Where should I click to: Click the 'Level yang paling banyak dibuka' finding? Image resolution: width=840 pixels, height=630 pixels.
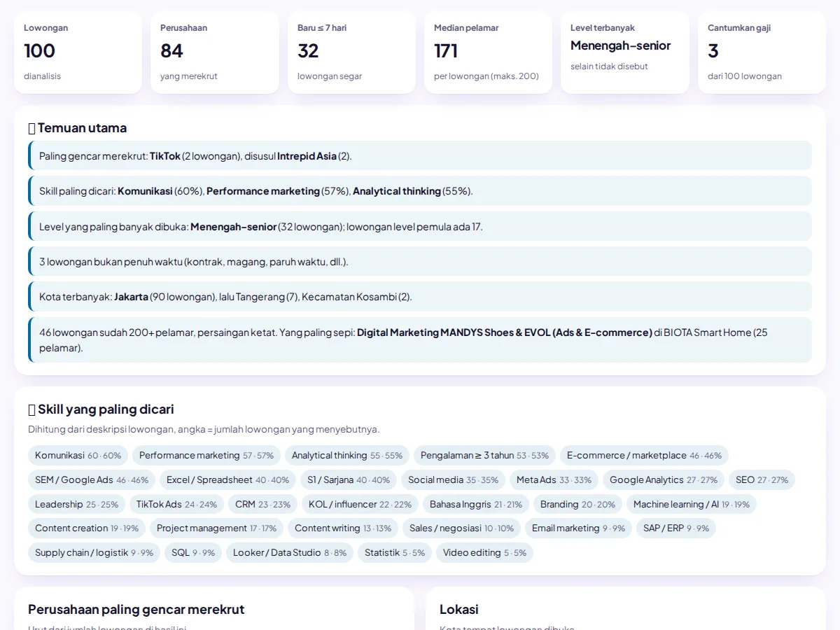tap(420, 226)
